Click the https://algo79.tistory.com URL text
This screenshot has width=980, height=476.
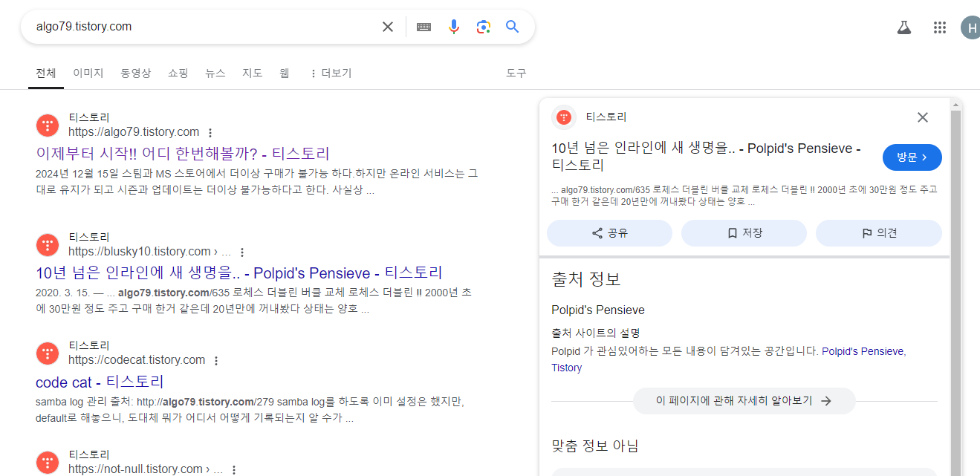[134, 132]
